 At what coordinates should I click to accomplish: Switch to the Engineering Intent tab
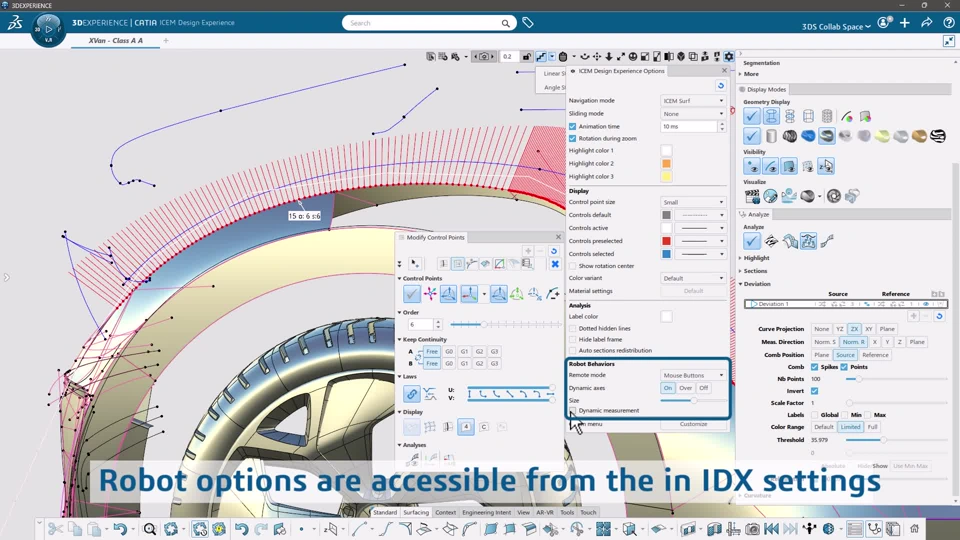(x=486, y=512)
